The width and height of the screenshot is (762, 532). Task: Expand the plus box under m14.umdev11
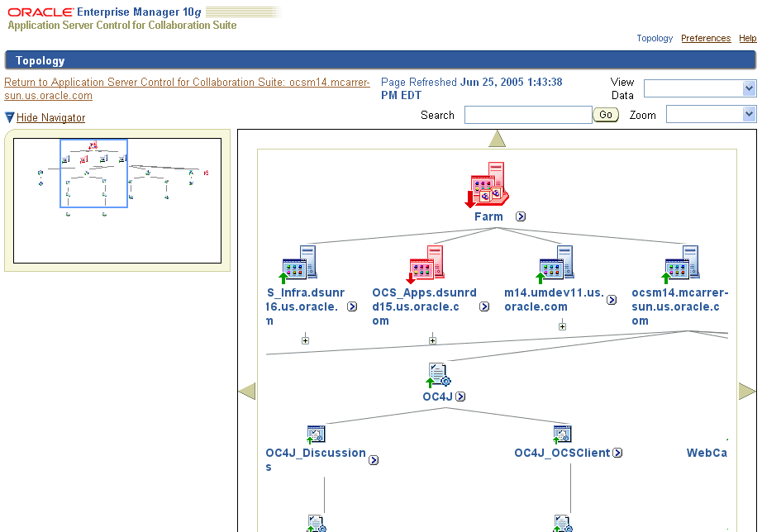click(562, 325)
